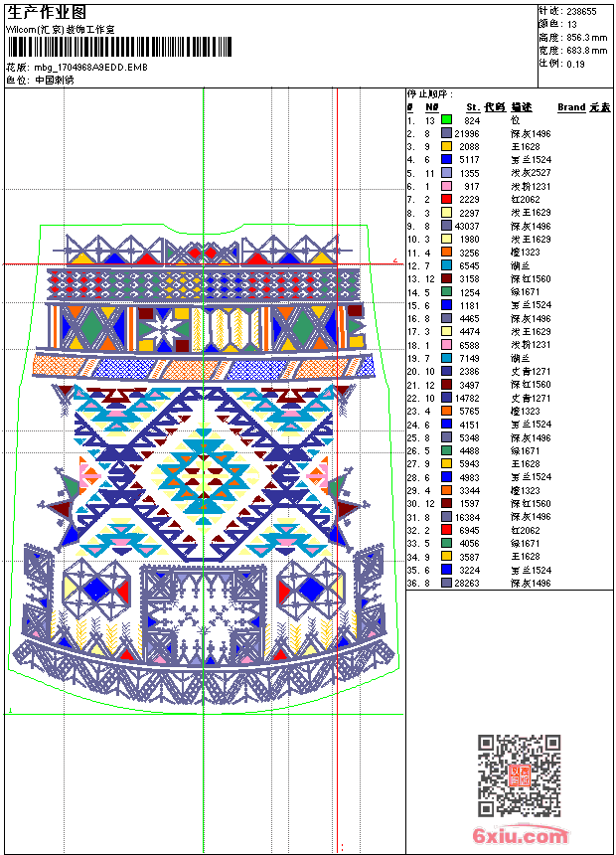
Task: Click stitch count 28263 in row 36
Action: pos(467,583)
